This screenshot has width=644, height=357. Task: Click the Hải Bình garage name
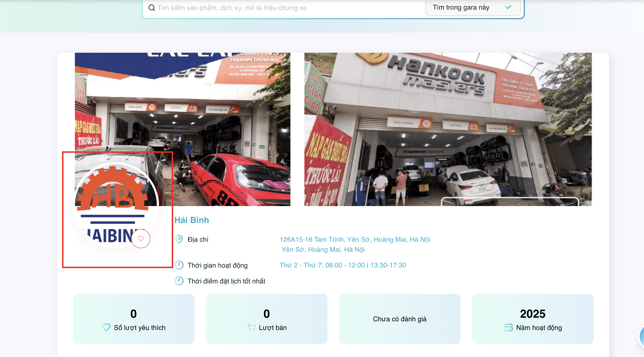click(192, 220)
